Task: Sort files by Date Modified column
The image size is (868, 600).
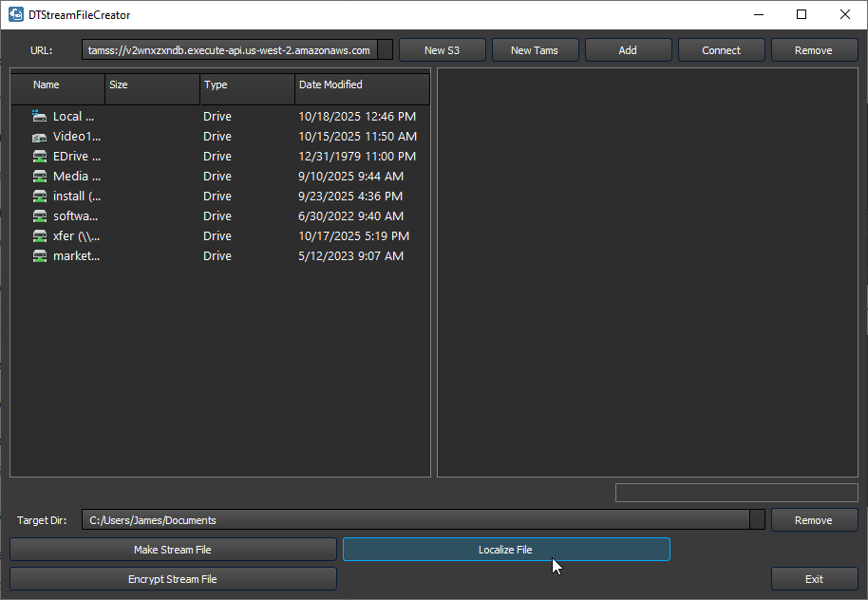Action: 361,85
